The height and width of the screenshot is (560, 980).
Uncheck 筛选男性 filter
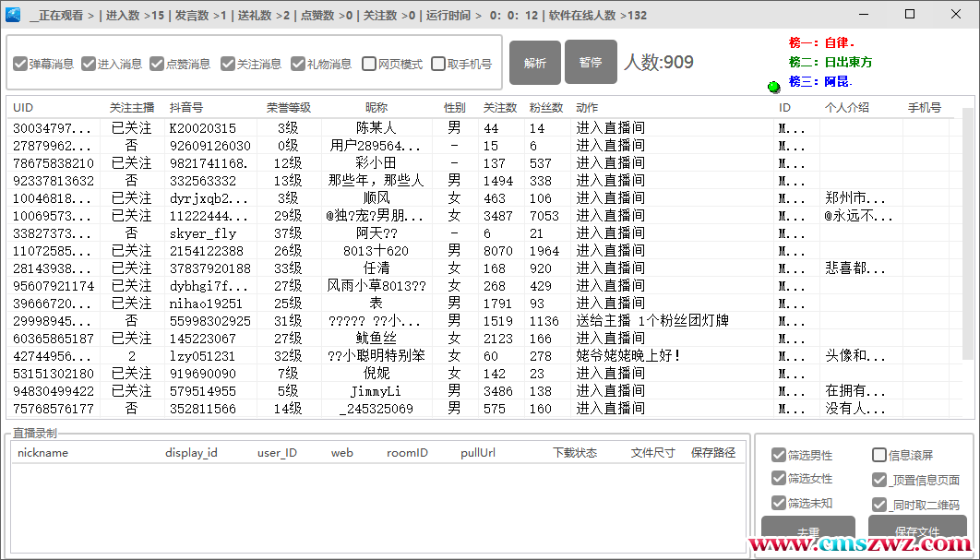pyautogui.click(x=779, y=455)
